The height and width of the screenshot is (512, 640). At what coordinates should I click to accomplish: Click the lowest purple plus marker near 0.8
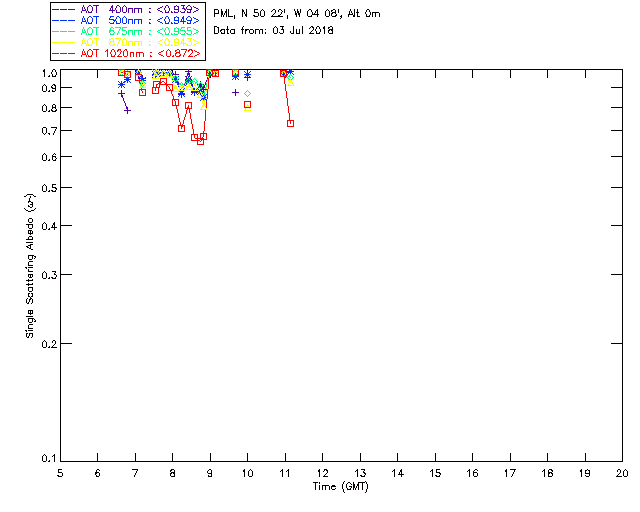pyautogui.click(x=127, y=110)
